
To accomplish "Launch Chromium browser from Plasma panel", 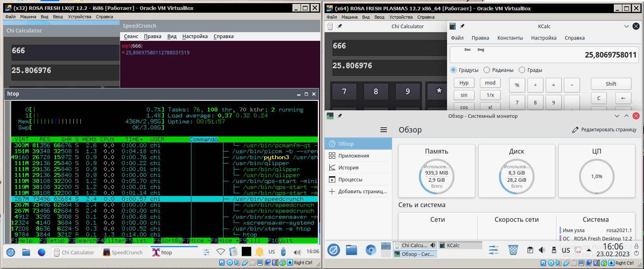I will coord(371,250).
